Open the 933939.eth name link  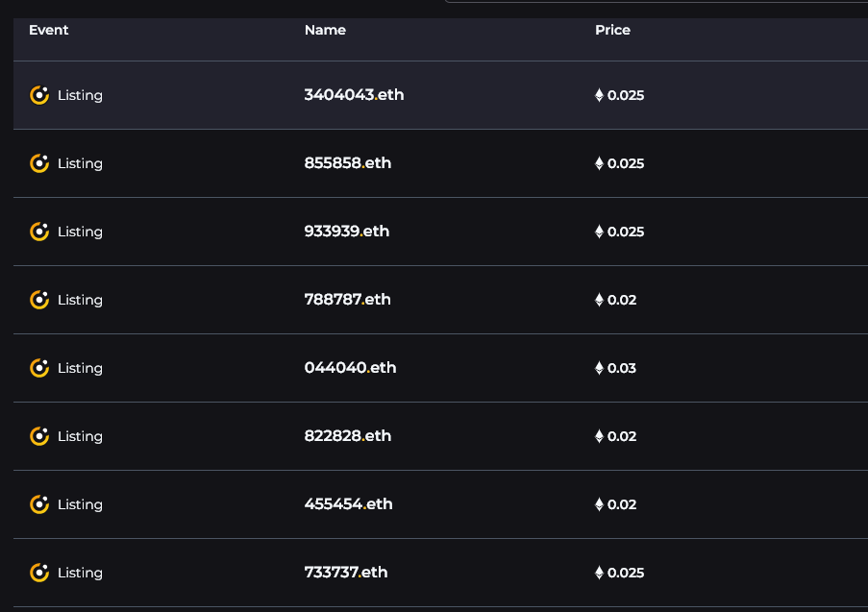(x=347, y=231)
